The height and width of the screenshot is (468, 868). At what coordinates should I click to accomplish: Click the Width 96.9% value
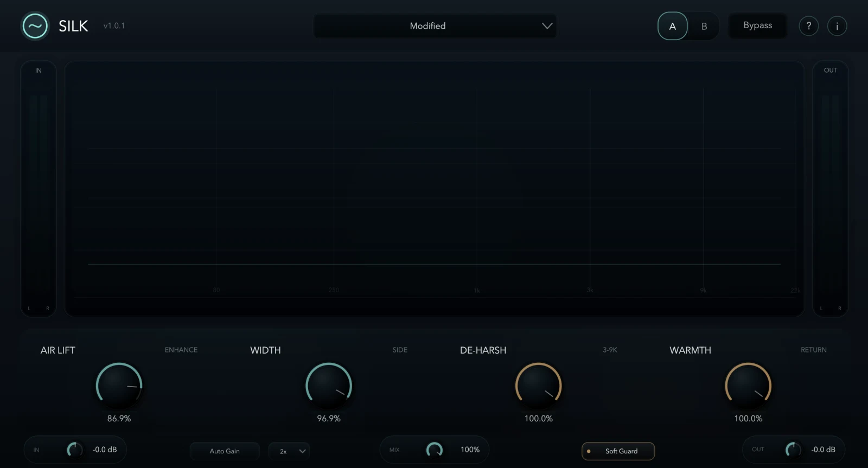point(329,419)
